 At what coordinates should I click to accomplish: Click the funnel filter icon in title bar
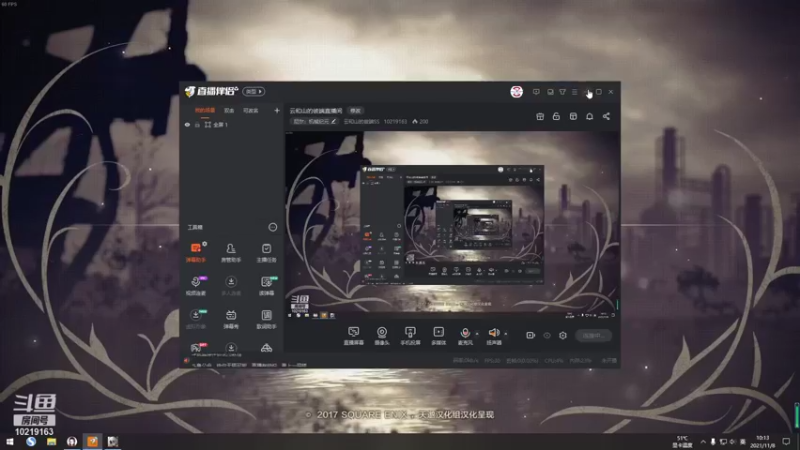[562, 92]
